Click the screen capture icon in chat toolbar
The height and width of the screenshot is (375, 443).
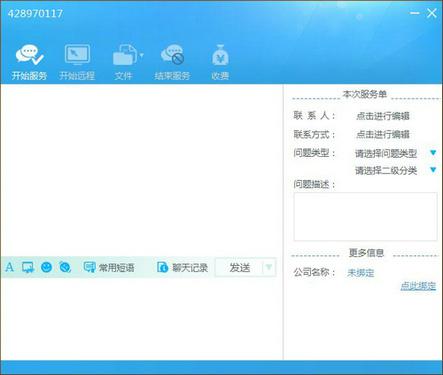(28, 267)
